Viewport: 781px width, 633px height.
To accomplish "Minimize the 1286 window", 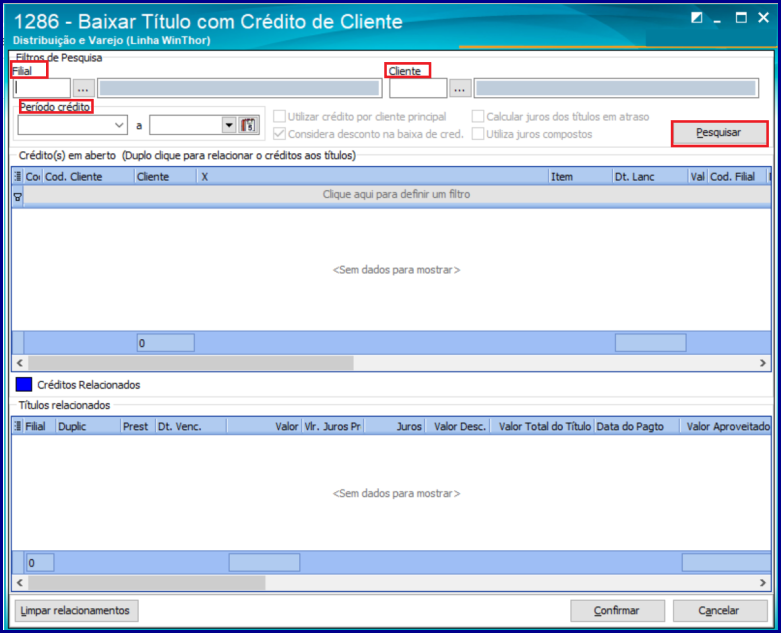I will pyautogui.click(x=718, y=19).
